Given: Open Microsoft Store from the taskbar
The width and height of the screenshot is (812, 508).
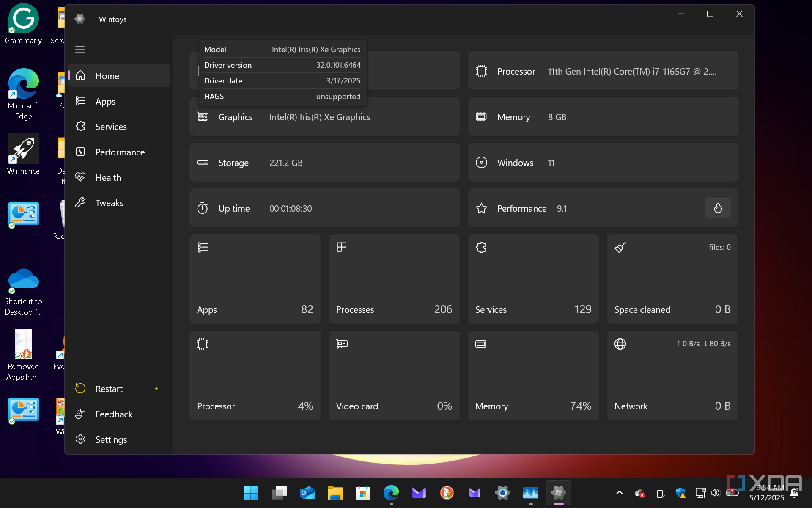Looking at the screenshot, I should click(x=363, y=493).
